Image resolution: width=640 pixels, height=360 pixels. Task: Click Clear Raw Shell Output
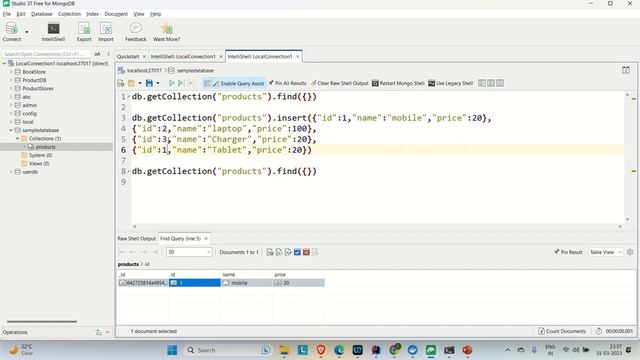click(339, 83)
